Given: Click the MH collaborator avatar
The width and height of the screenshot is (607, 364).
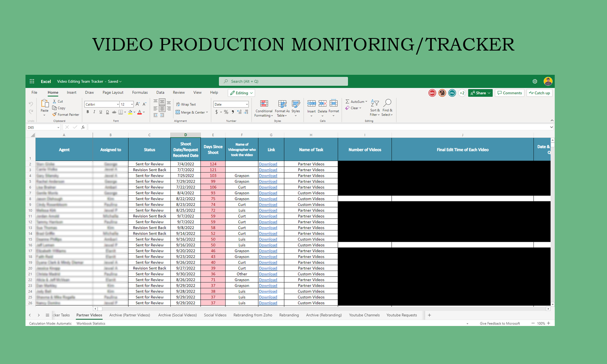Looking at the screenshot, I should [x=432, y=93].
